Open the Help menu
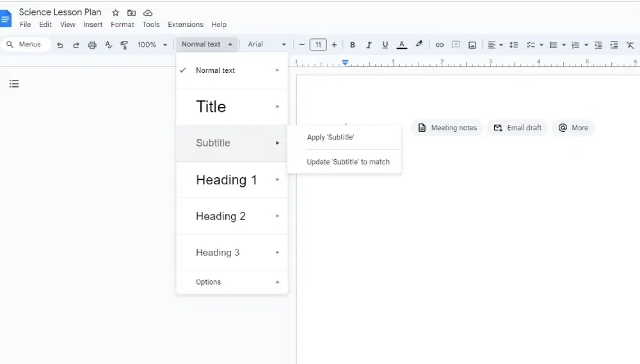Viewport: 640px width, 364px height. (x=219, y=24)
